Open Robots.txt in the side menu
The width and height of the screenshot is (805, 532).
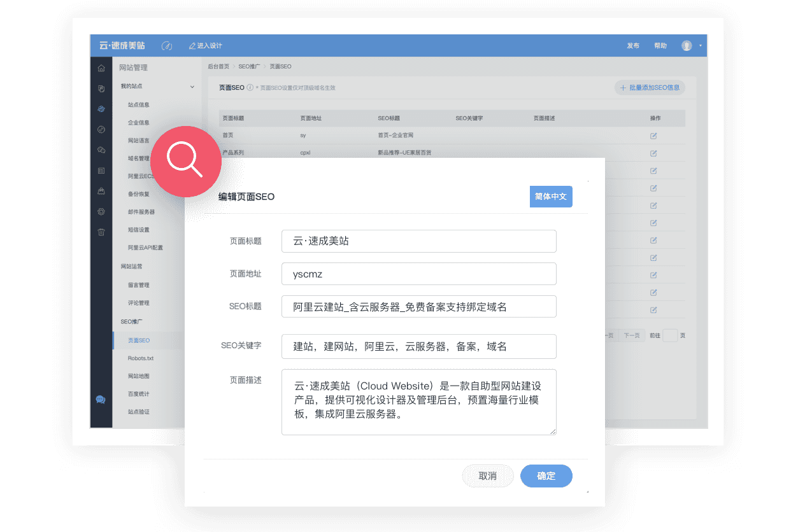coord(141,358)
